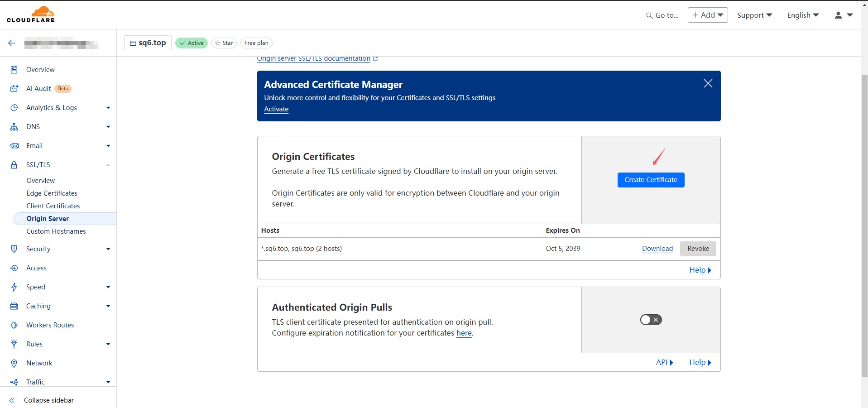Toggle the Authenticated Origin Pulls switch

point(651,320)
